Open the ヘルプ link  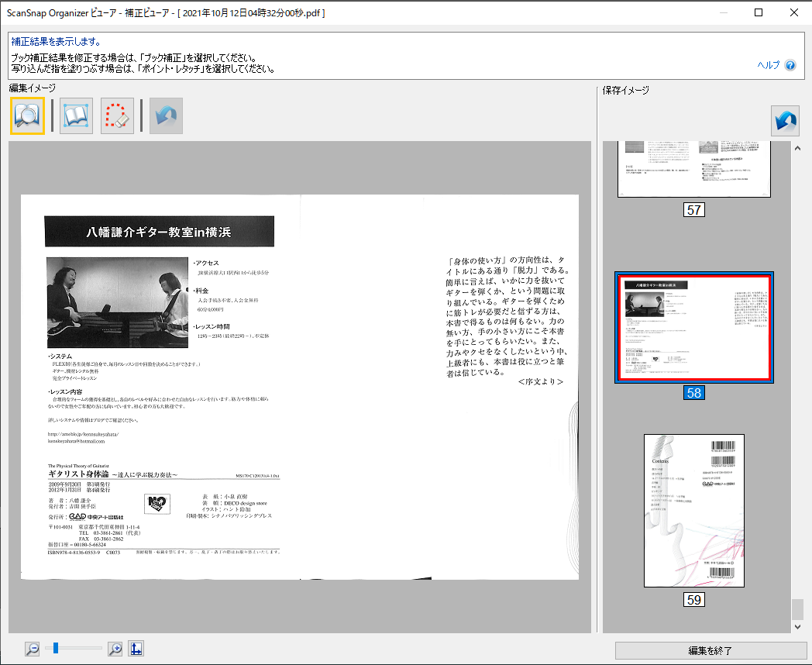click(x=768, y=65)
